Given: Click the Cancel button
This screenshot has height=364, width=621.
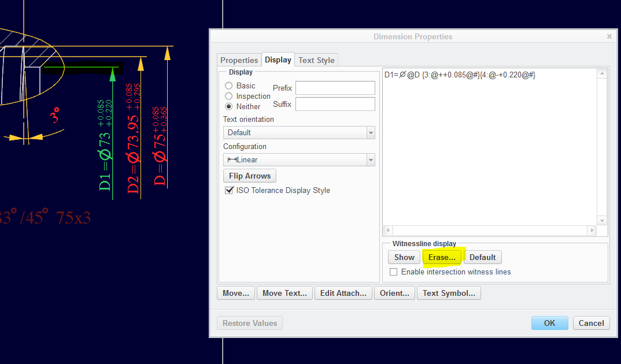Looking at the screenshot, I should point(592,323).
